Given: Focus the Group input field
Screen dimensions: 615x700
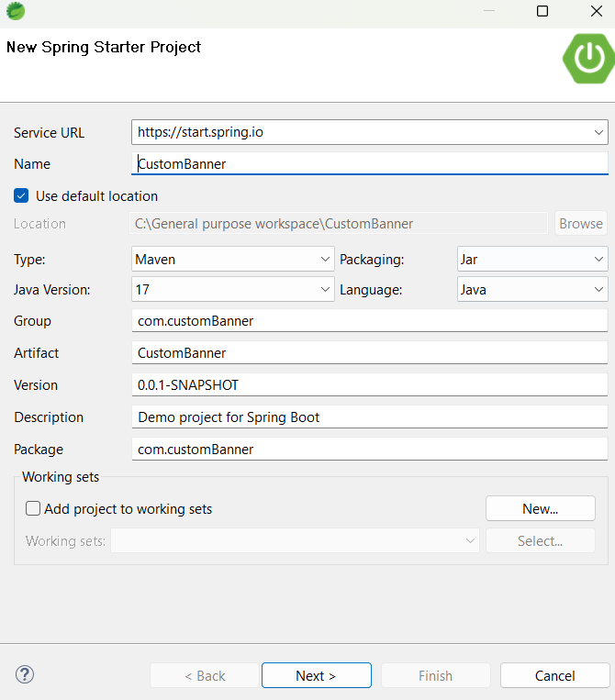Looking at the screenshot, I should (x=370, y=321).
